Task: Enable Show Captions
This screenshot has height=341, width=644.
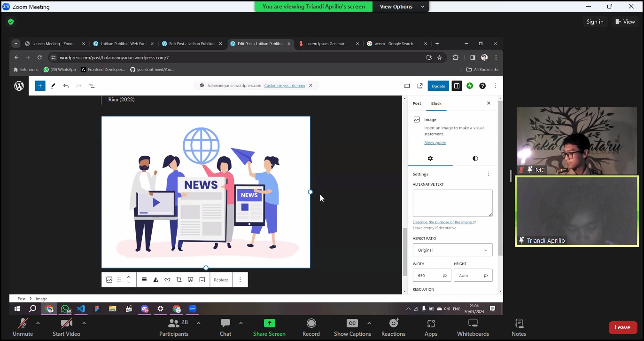Action: coord(352,327)
